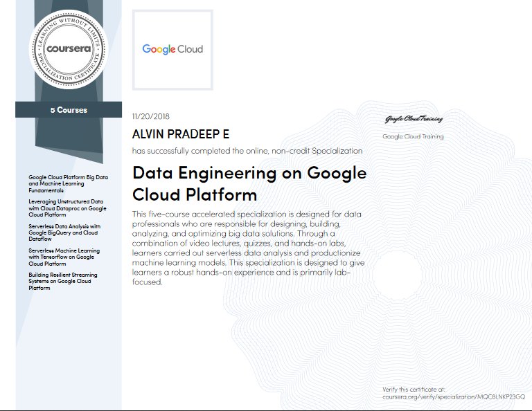Select the '5 Courses' banner
The image size is (532, 411).
pos(69,110)
